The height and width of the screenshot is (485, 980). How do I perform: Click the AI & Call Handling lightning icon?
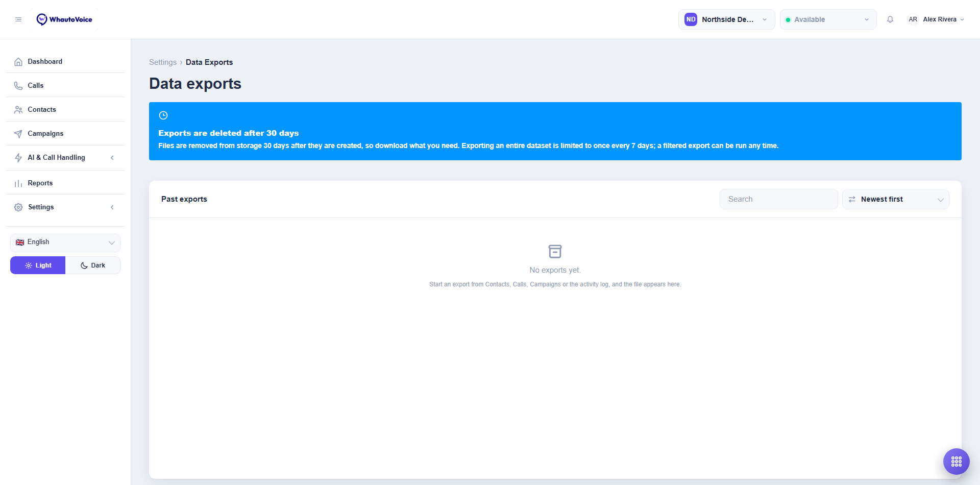point(18,158)
